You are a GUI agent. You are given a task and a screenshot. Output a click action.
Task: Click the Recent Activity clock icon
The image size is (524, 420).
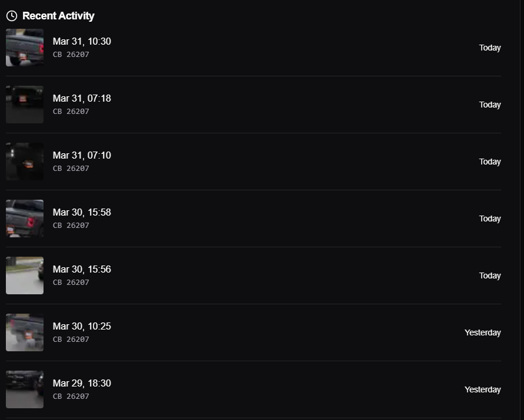[x=12, y=16]
